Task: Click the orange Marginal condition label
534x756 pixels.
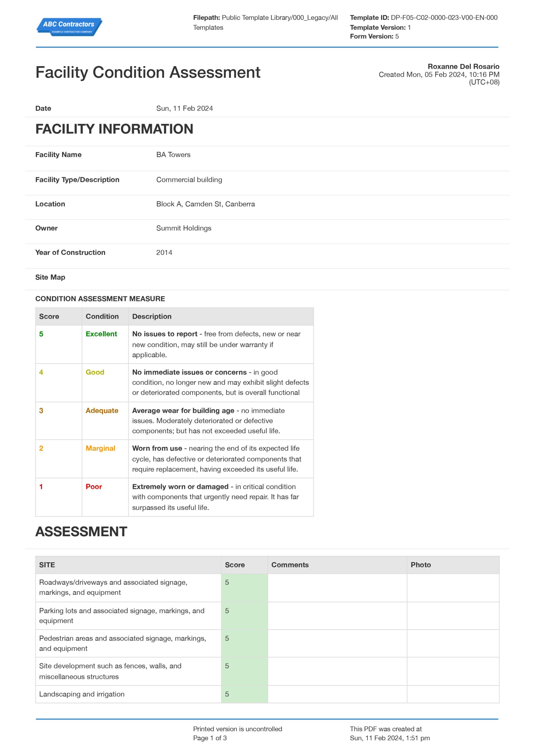Action: click(x=100, y=449)
